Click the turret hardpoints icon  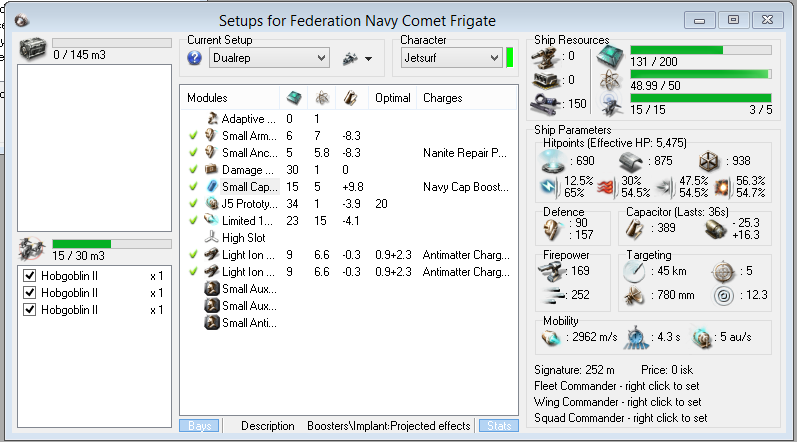pyautogui.click(x=545, y=57)
